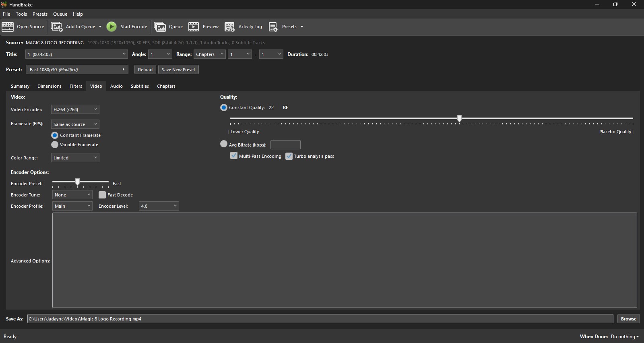
Task: Open the Encoder Level dropdown
Action: pyautogui.click(x=159, y=206)
